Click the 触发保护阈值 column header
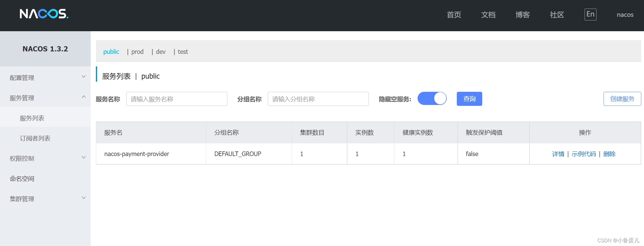This screenshot has height=246, width=644. (494, 132)
